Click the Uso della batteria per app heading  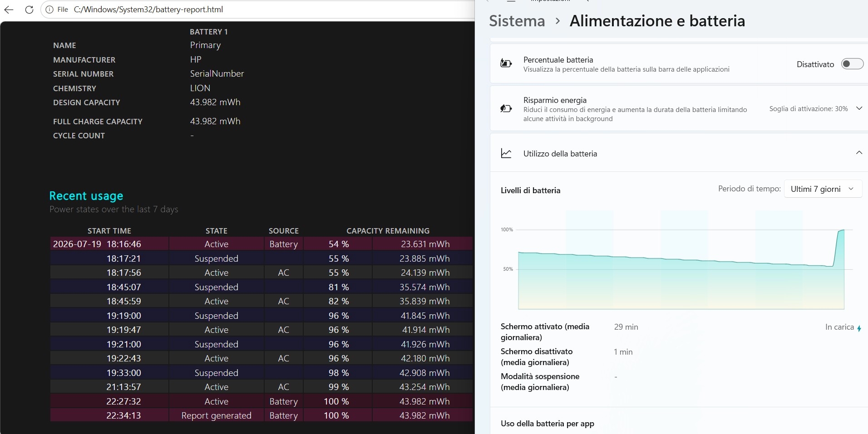pyautogui.click(x=547, y=424)
